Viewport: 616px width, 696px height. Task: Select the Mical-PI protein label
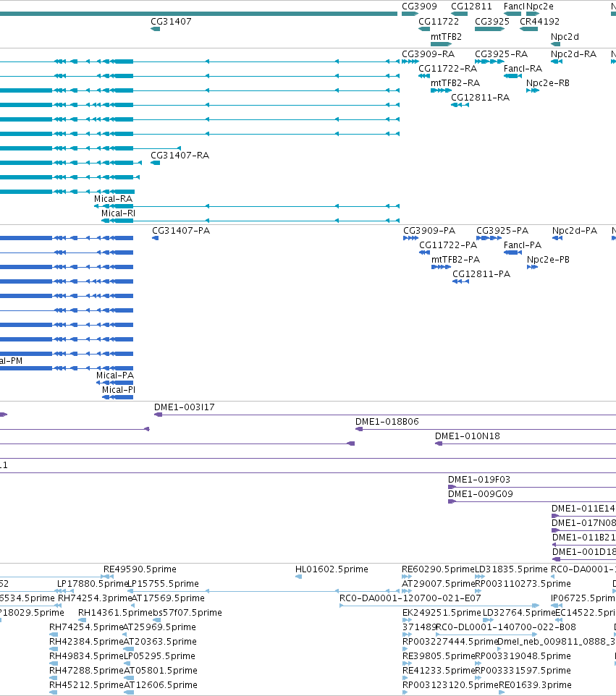[x=119, y=390]
